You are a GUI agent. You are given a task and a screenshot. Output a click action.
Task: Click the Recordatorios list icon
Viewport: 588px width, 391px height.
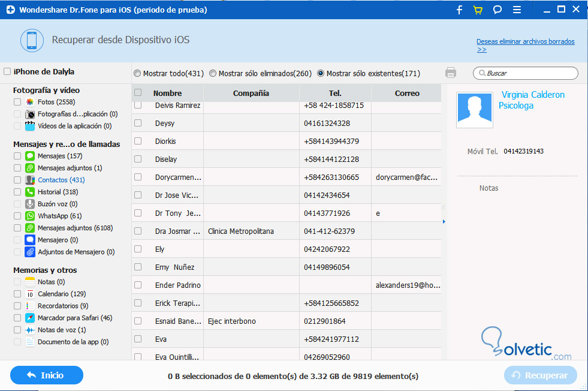tap(30, 306)
